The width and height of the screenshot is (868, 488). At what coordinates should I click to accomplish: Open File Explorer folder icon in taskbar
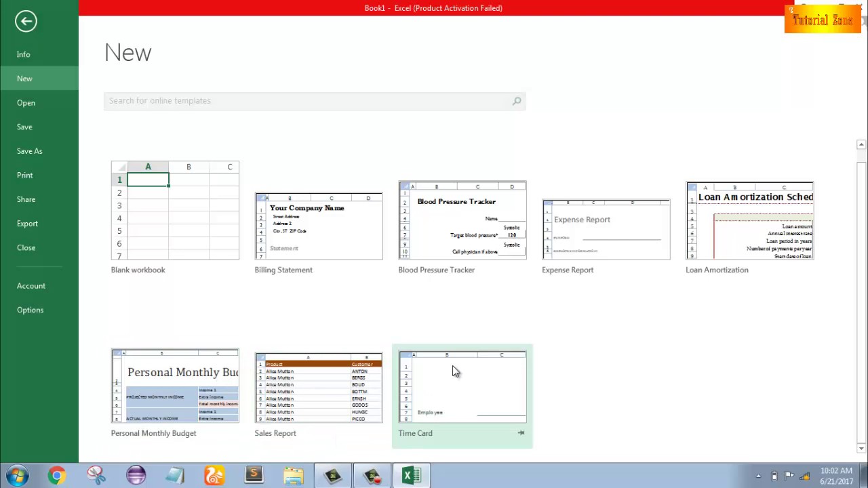(293, 476)
